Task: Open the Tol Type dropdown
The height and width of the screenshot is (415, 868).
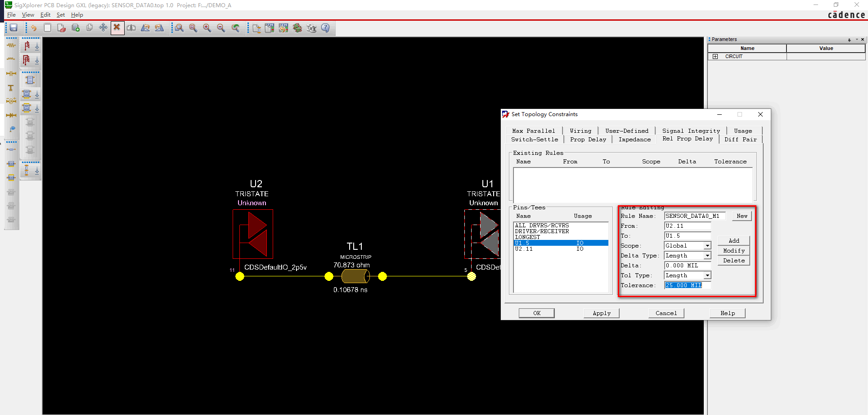Action: click(707, 275)
